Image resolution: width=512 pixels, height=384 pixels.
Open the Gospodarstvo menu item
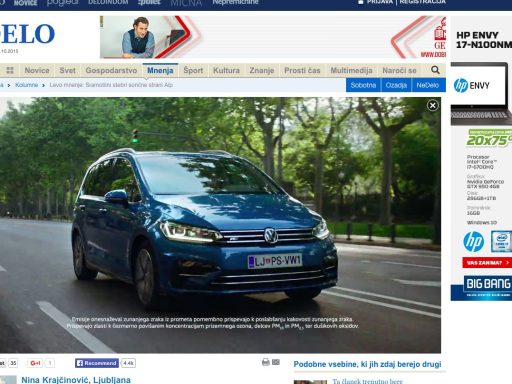tap(111, 70)
